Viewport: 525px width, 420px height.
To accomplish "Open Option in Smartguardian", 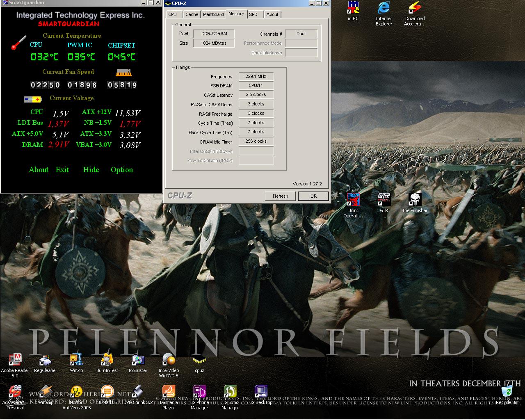I will 122,170.
